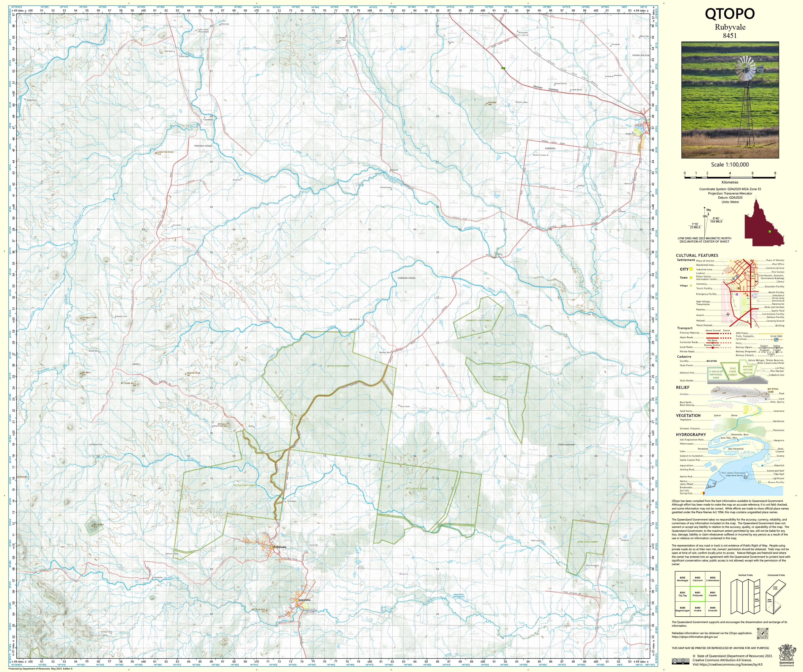Select the 8550 Emerald index cell

713,609
